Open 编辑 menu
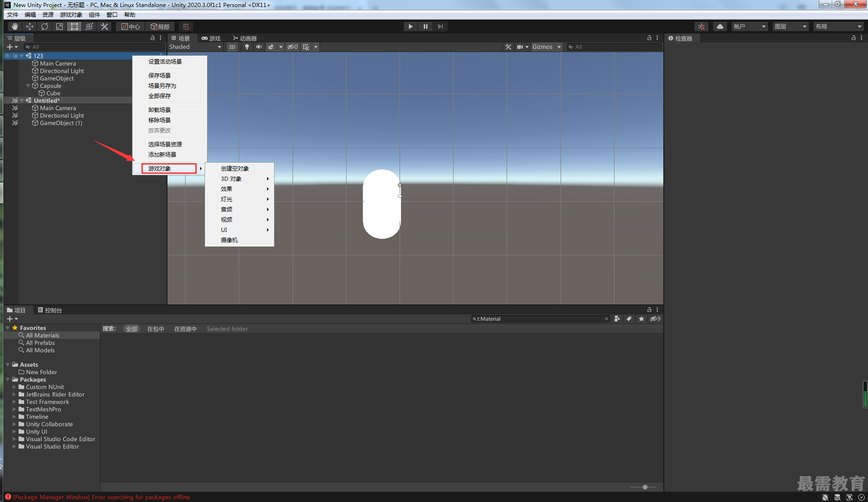 click(30, 15)
